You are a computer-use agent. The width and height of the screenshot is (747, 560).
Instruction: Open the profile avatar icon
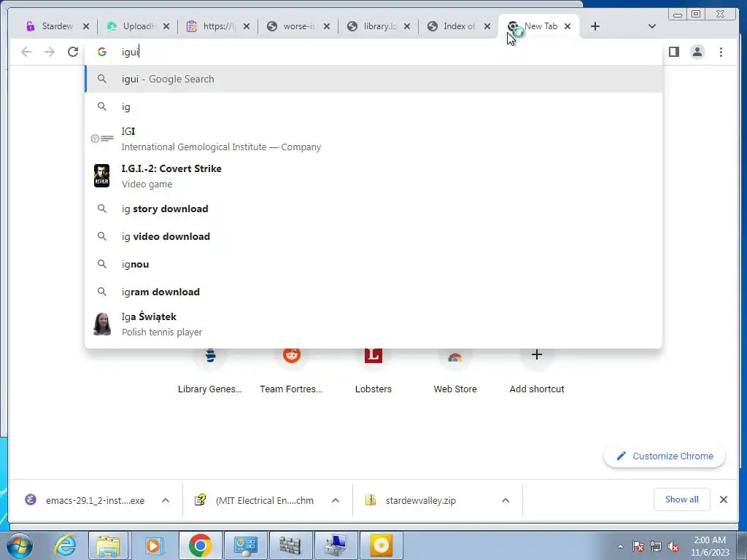(697, 52)
